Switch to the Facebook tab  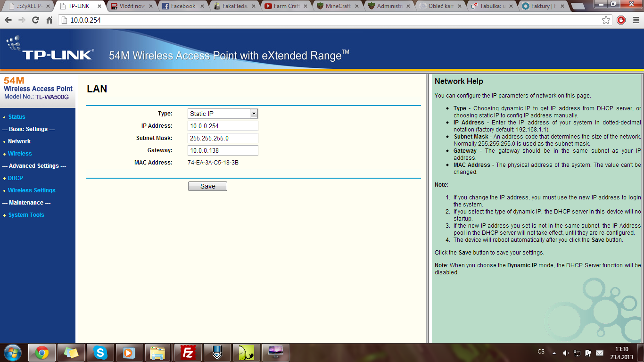(183, 6)
